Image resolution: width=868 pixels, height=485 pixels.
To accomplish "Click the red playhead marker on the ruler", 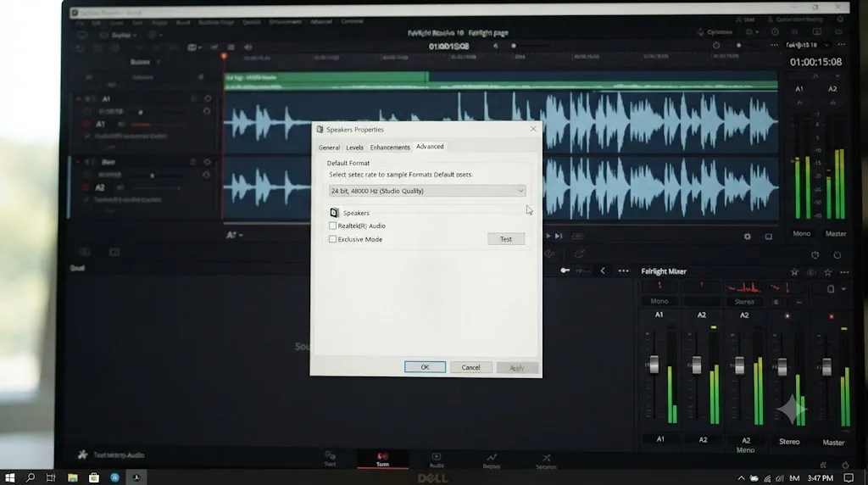I will click(x=224, y=57).
